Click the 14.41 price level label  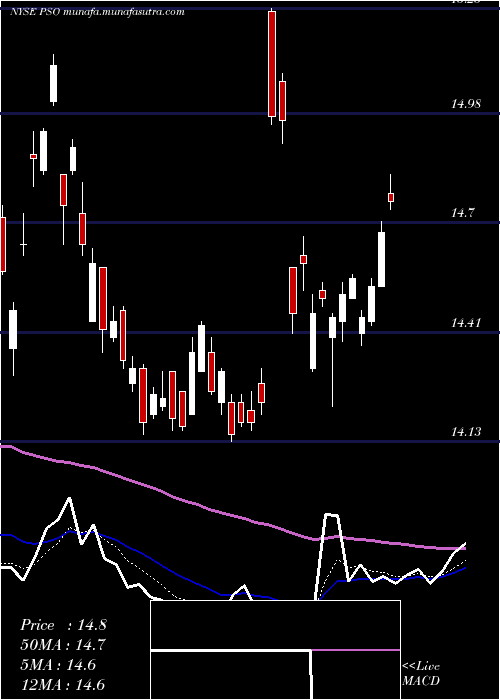pyautogui.click(x=466, y=322)
